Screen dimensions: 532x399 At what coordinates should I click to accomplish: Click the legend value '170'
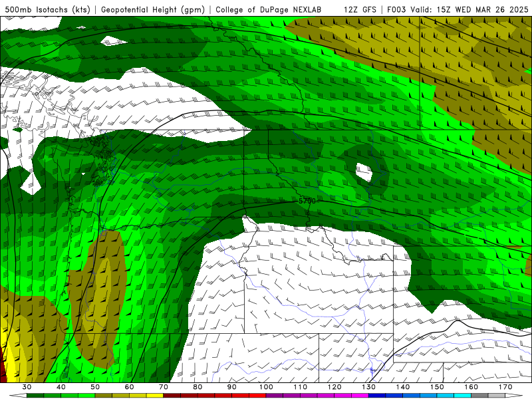(x=505, y=387)
